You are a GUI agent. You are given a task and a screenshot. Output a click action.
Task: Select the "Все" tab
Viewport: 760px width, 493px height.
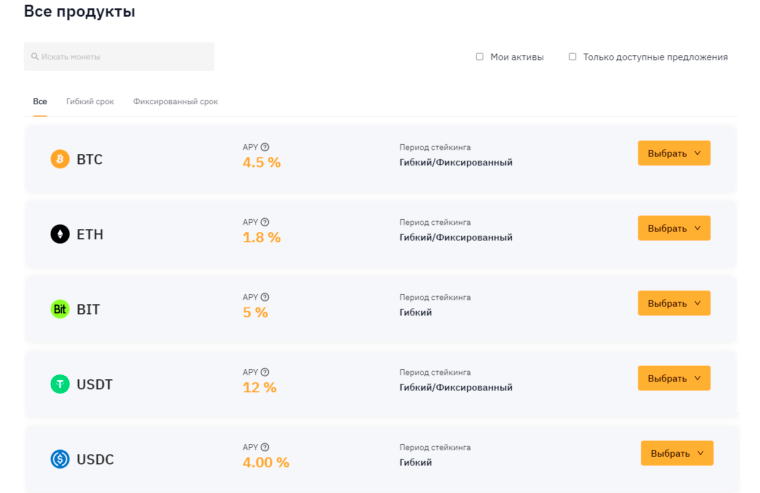pyautogui.click(x=40, y=102)
